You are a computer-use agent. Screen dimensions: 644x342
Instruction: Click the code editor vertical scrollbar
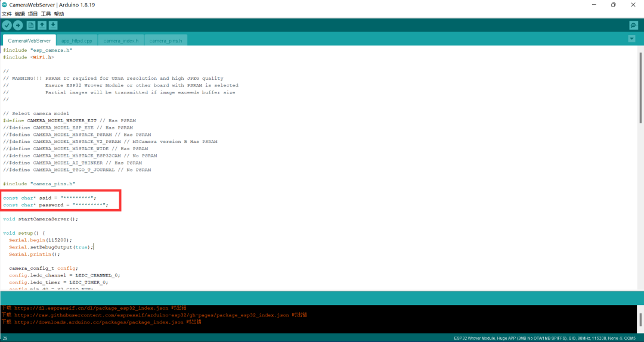640,88
